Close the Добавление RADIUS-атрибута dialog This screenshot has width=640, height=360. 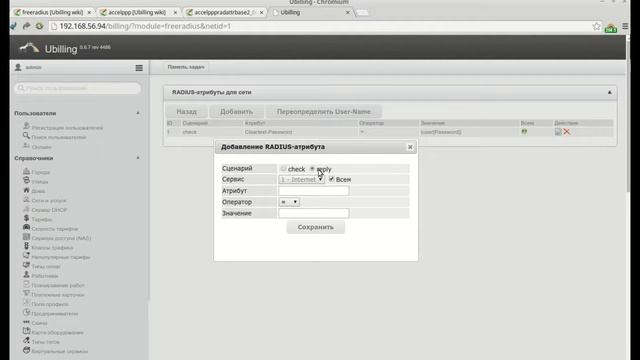tap(410, 147)
